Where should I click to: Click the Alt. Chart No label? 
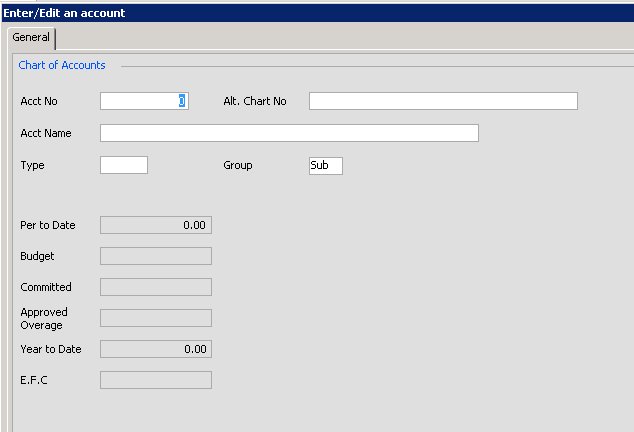pyautogui.click(x=255, y=101)
